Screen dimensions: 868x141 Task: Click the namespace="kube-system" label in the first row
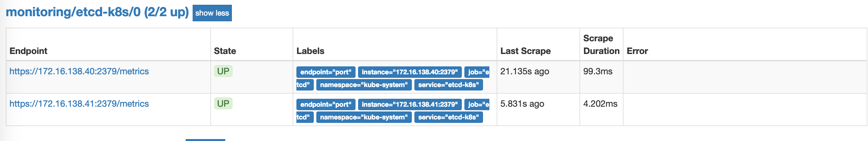pyautogui.click(x=363, y=85)
